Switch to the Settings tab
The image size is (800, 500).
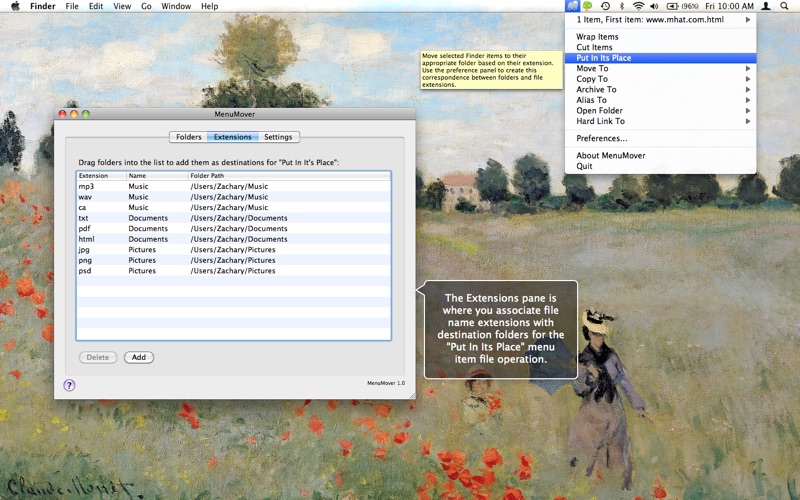point(279,137)
